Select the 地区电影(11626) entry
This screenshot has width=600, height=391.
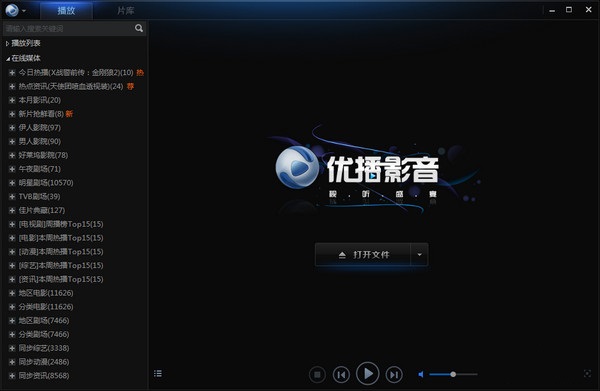click(x=46, y=293)
